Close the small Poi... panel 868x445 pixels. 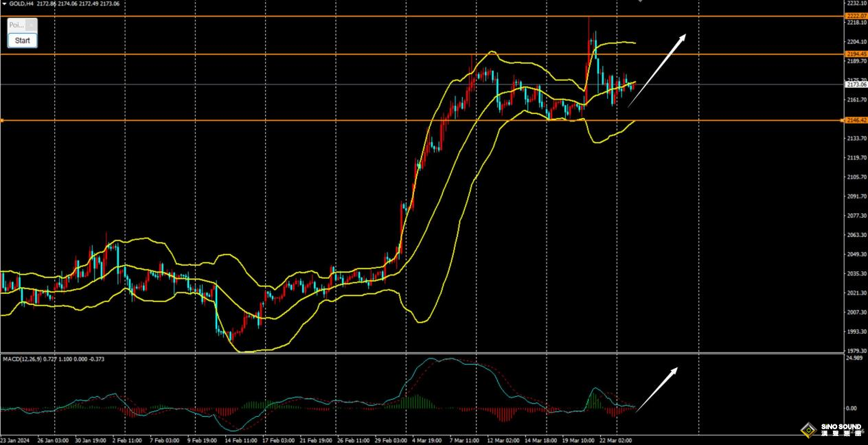[30, 25]
